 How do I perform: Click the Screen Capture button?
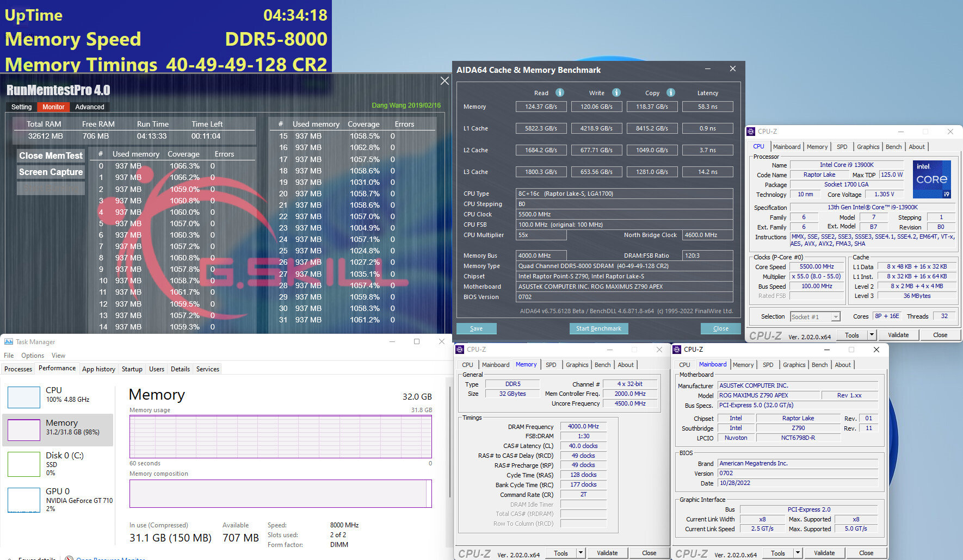(51, 172)
